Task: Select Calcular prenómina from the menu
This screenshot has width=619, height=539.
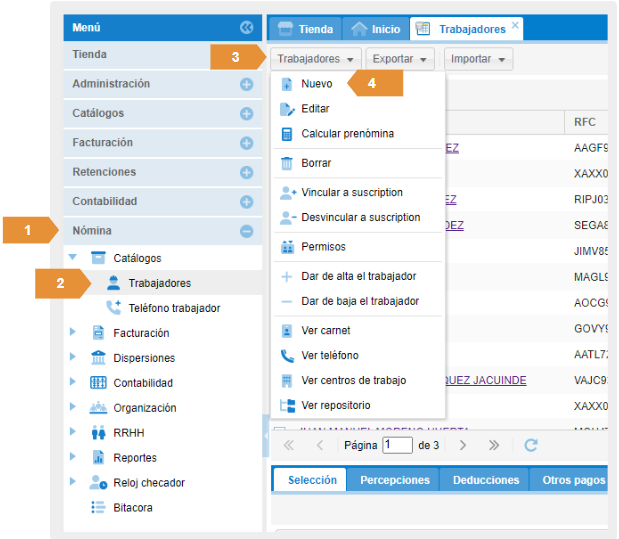Action: coord(347,133)
